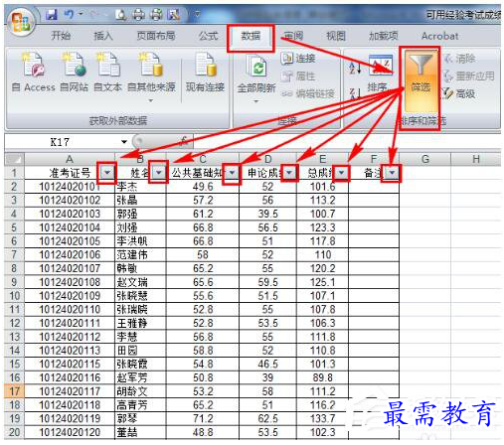Click the name cell 赵文瑞

point(140,282)
